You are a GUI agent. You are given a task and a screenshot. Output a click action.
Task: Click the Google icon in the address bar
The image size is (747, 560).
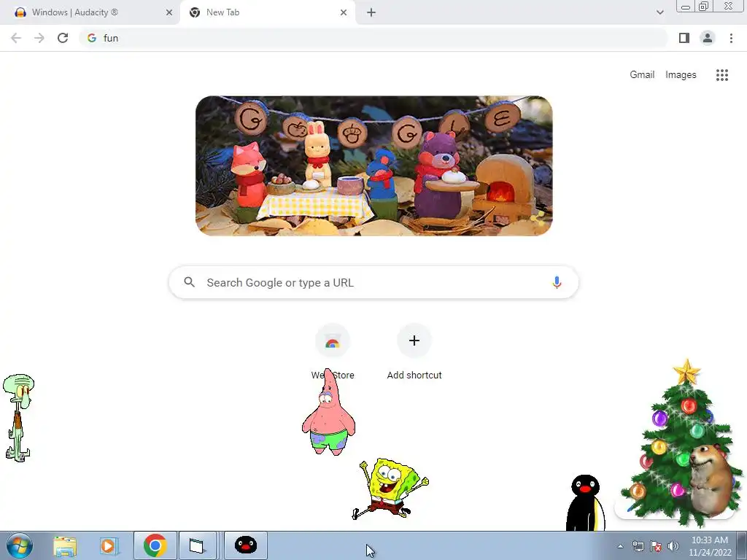(92, 38)
